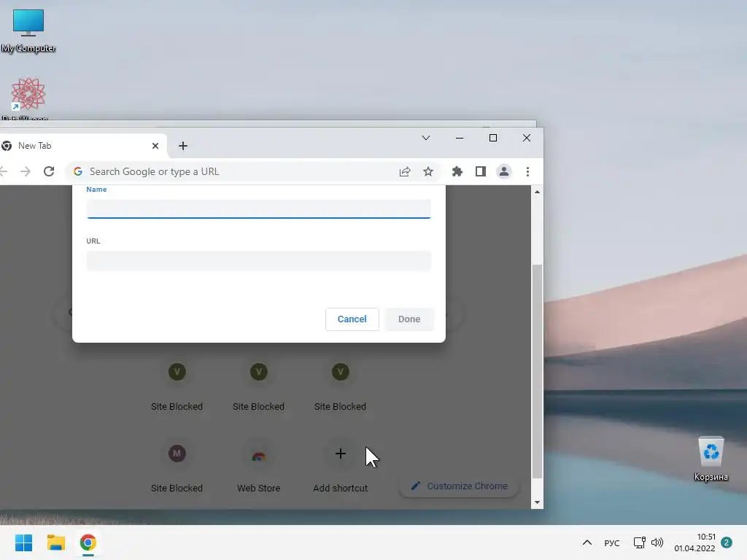This screenshot has width=747, height=560.
Task: Close the New Tab tab
Action: pos(155,146)
